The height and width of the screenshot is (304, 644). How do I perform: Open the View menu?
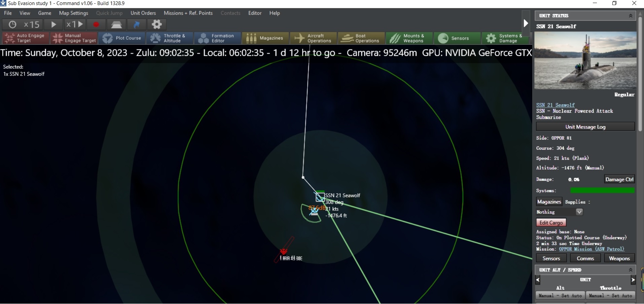(25, 13)
